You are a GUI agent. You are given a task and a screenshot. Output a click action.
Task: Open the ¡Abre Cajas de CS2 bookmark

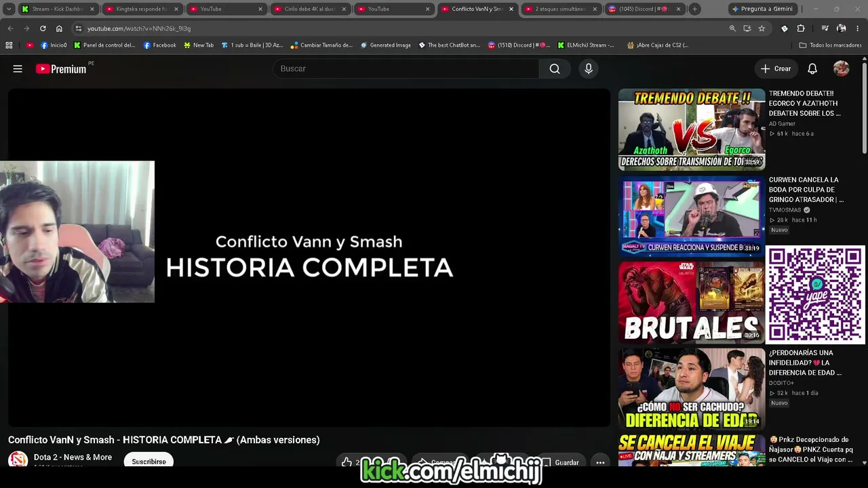coord(657,45)
